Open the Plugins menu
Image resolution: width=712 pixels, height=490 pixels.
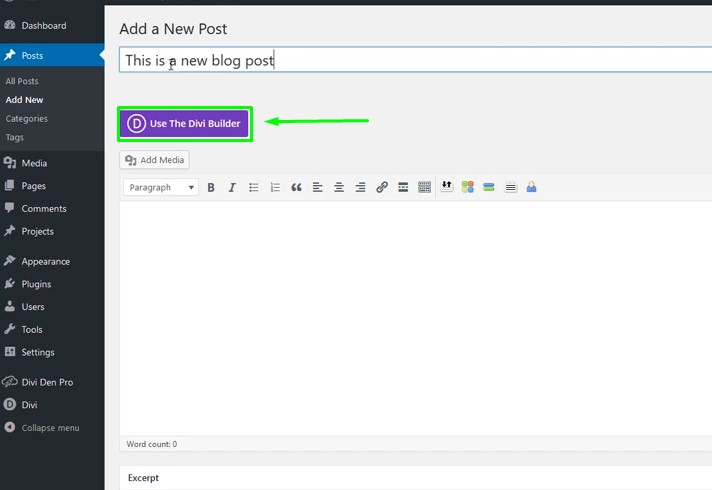click(x=36, y=284)
